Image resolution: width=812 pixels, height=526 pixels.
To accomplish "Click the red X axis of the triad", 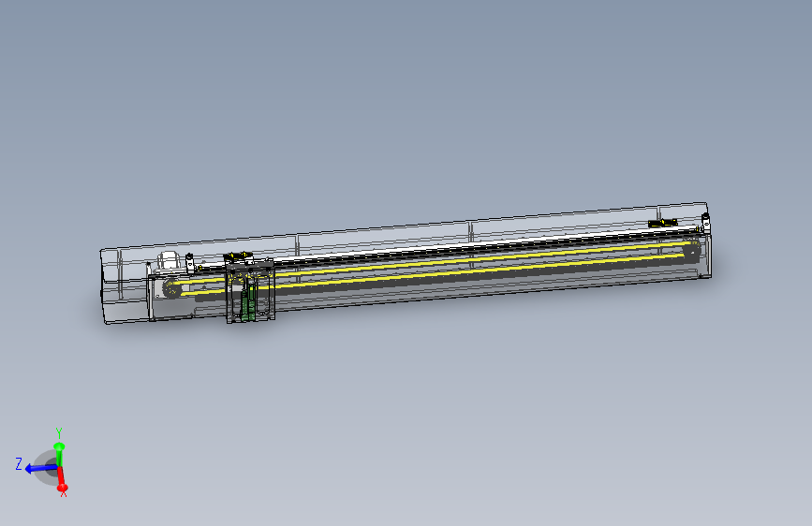I will (x=61, y=480).
